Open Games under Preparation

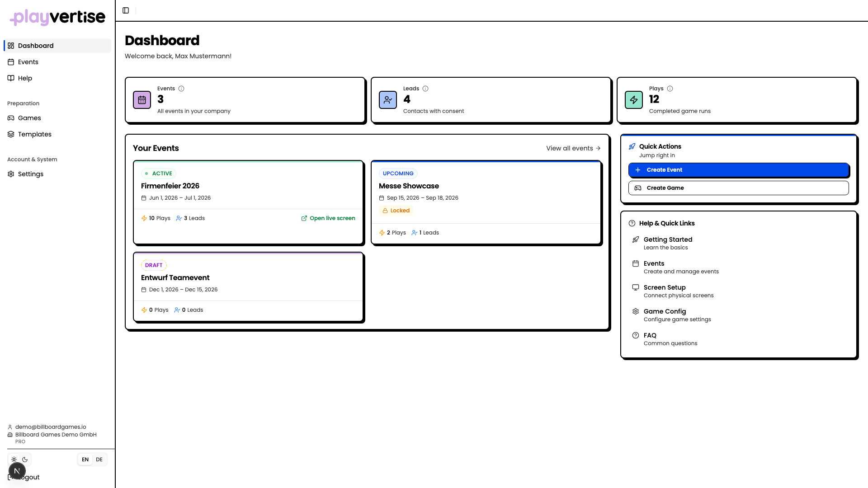pos(57,118)
